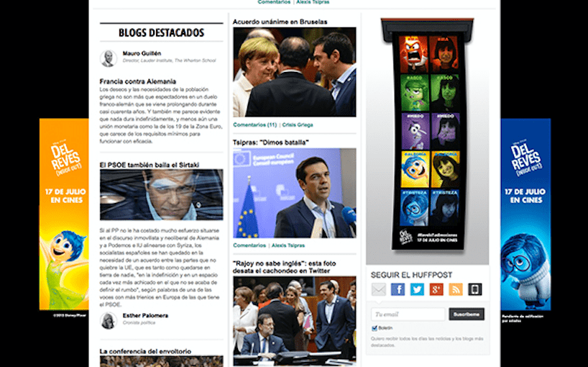Open Comentarios link under the Tsipras press photo

coord(249,245)
